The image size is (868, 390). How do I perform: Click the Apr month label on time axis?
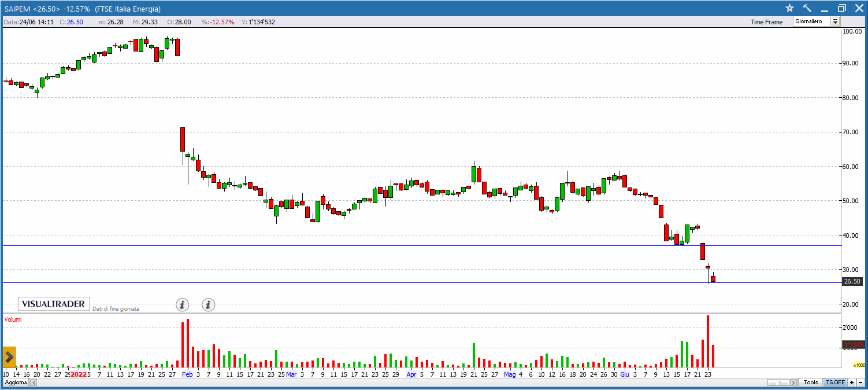click(411, 374)
